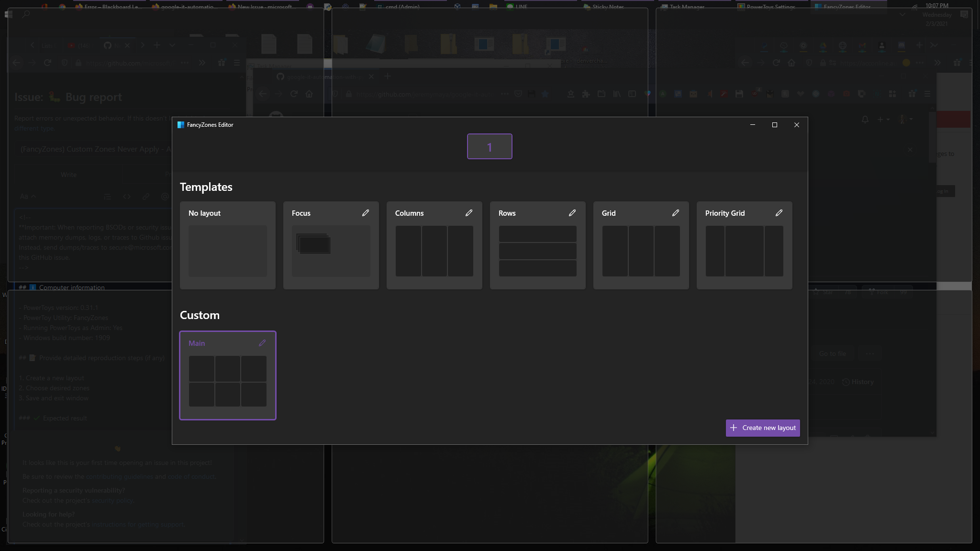980x551 pixels.
Task: Apply the Grid template layout
Action: [x=641, y=251]
